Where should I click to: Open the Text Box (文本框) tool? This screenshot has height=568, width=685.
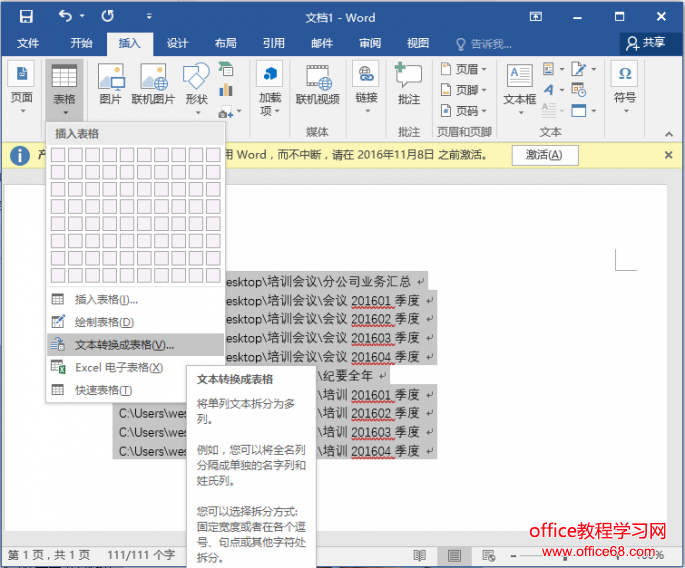click(x=519, y=84)
